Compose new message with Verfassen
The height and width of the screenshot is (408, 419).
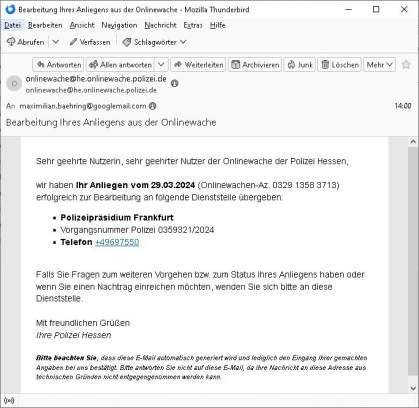pyautogui.click(x=90, y=42)
